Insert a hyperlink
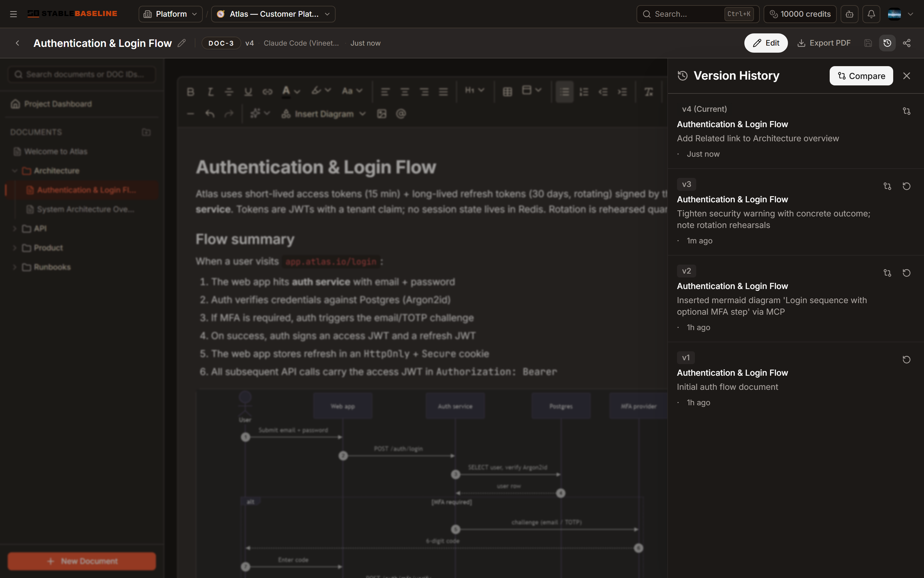The image size is (924, 578). (267, 92)
